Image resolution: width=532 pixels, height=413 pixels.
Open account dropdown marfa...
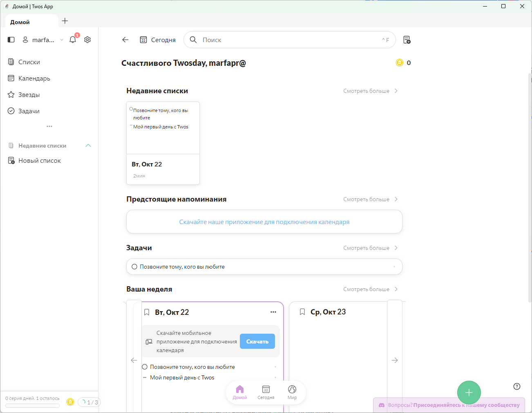pyautogui.click(x=43, y=40)
